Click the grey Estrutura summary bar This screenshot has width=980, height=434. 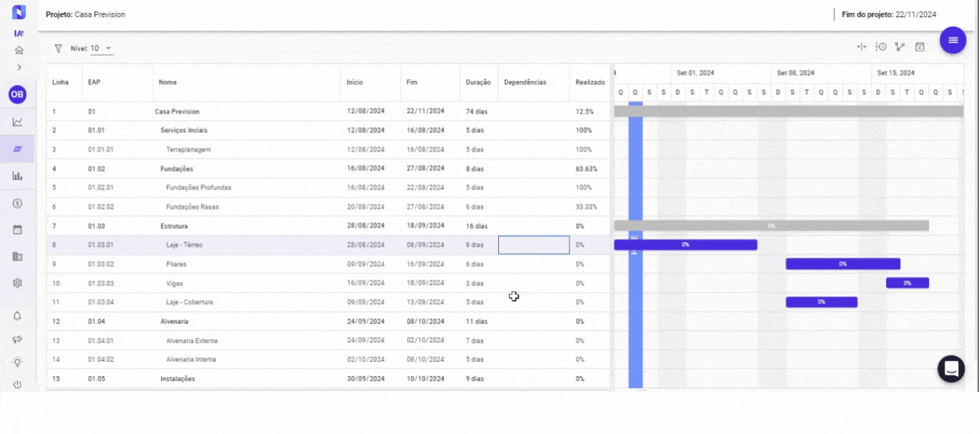(771, 226)
